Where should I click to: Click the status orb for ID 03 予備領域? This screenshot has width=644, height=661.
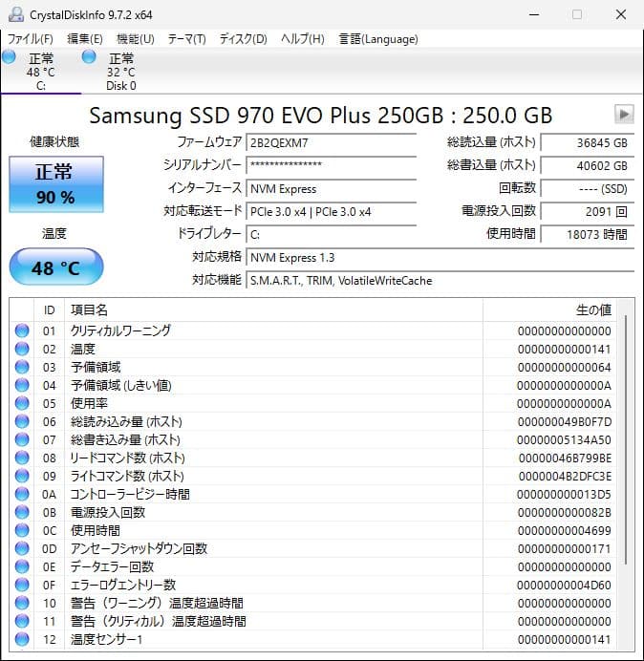pos(22,367)
